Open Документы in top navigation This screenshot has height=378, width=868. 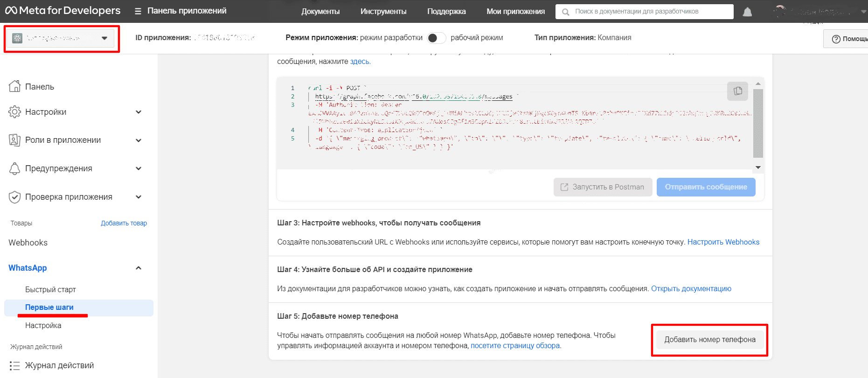tap(320, 12)
